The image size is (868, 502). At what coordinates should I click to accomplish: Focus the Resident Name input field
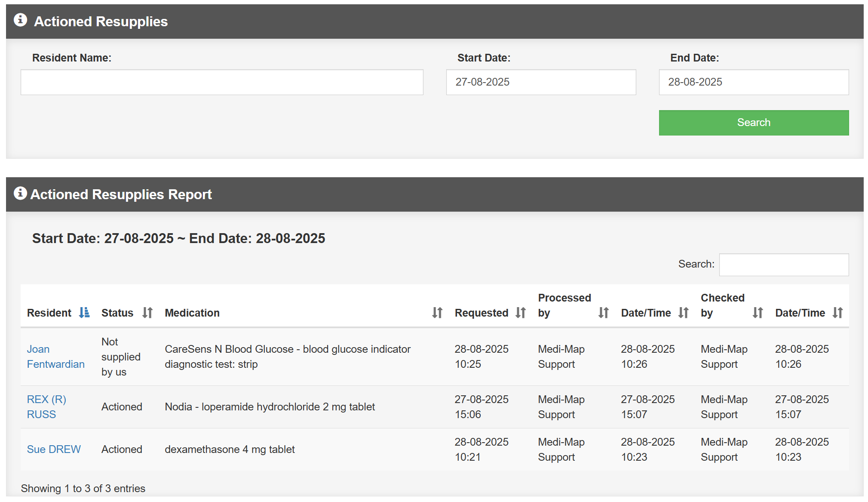222,82
